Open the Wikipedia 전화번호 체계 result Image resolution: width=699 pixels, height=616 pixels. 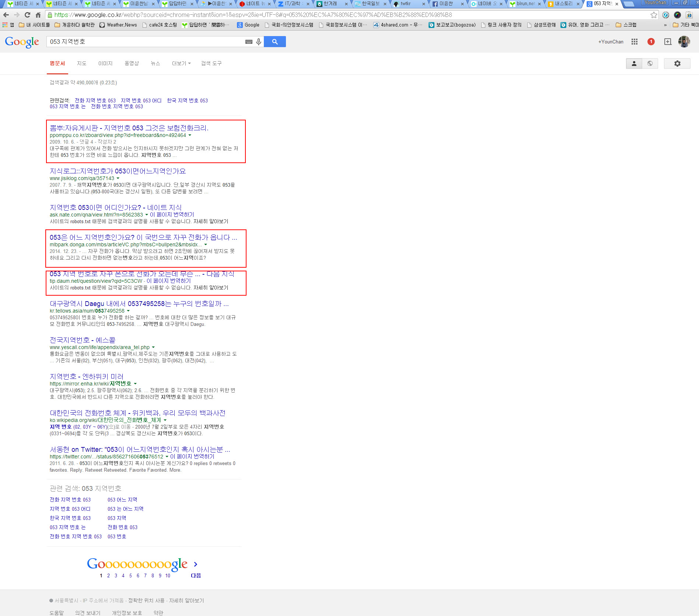[137, 413]
